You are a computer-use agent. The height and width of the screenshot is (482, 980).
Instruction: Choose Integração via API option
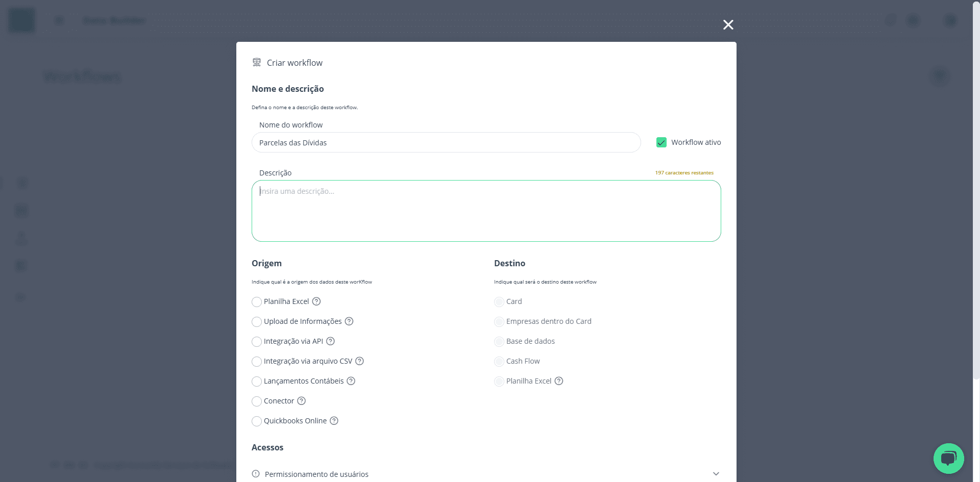(x=257, y=342)
